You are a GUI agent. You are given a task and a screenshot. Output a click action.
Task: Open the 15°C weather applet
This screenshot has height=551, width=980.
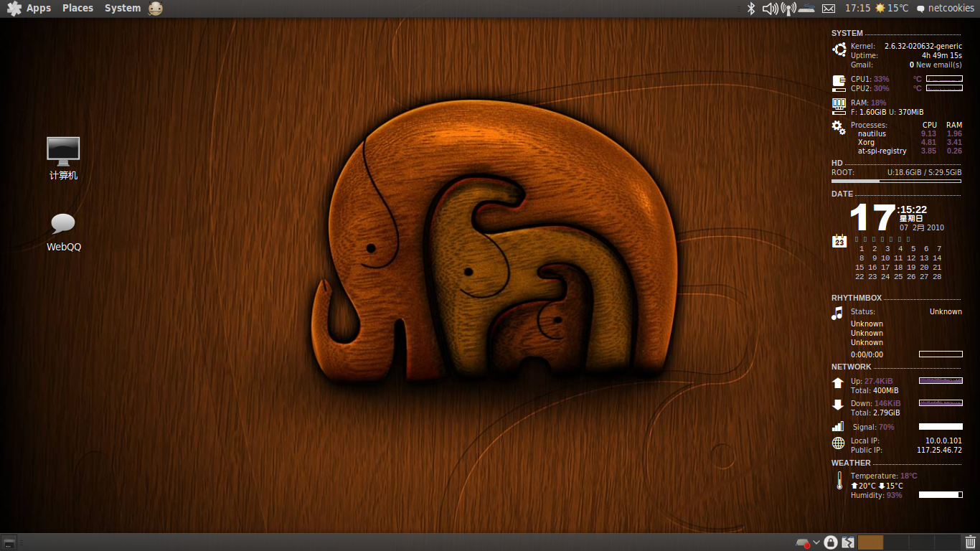click(x=892, y=9)
